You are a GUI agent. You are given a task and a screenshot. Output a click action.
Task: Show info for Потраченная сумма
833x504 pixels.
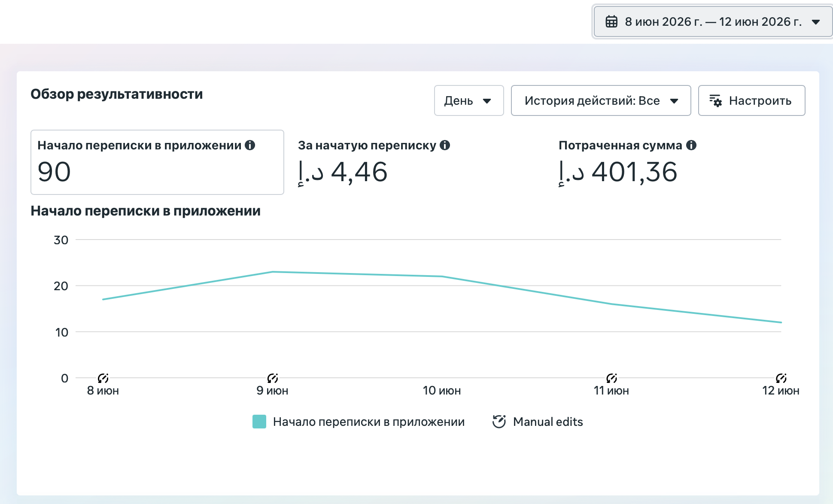point(691,145)
